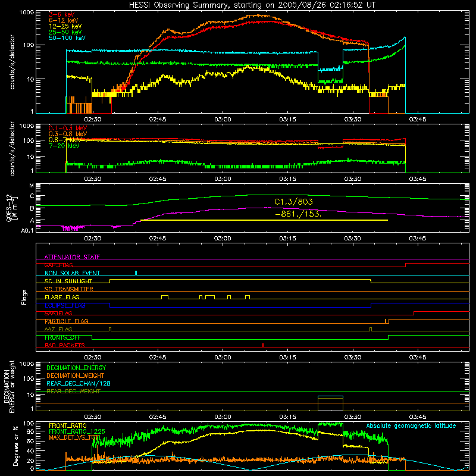Select the ECLIPSE_FLAG label

point(65,305)
